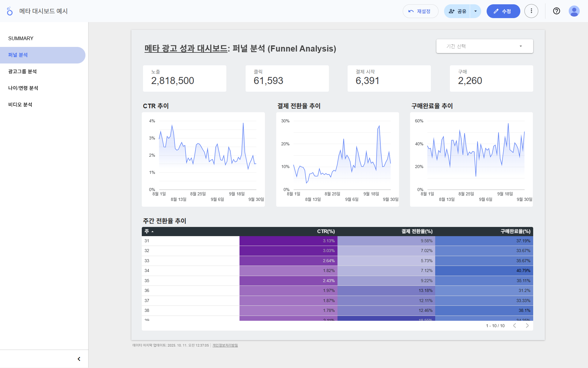Open the 나이/연령 분석 page
The height and width of the screenshot is (368, 588).
pyautogui.click(x=23, y=88)
